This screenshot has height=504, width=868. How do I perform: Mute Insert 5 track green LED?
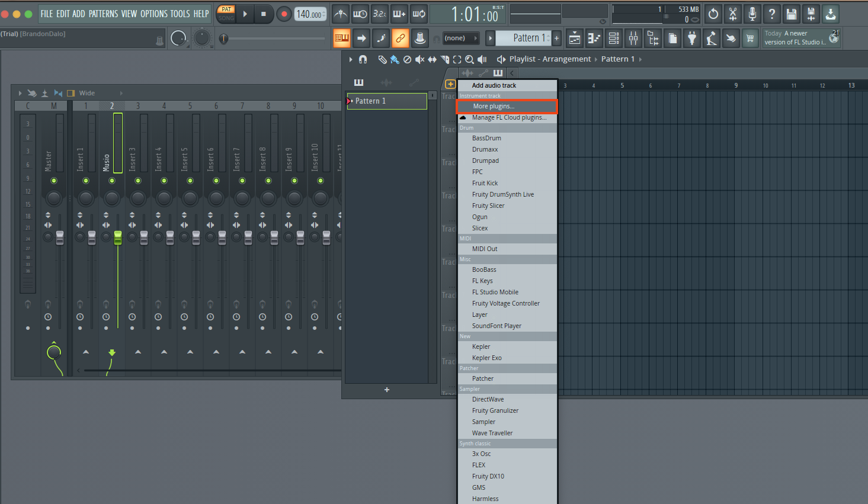(x=190, y=181)
